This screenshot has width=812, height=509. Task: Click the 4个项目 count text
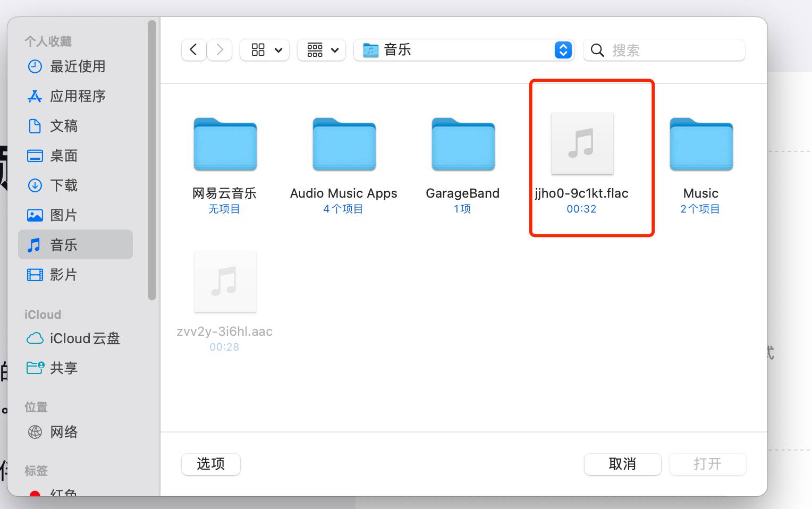pyautogui.click(x=343, y=209)
